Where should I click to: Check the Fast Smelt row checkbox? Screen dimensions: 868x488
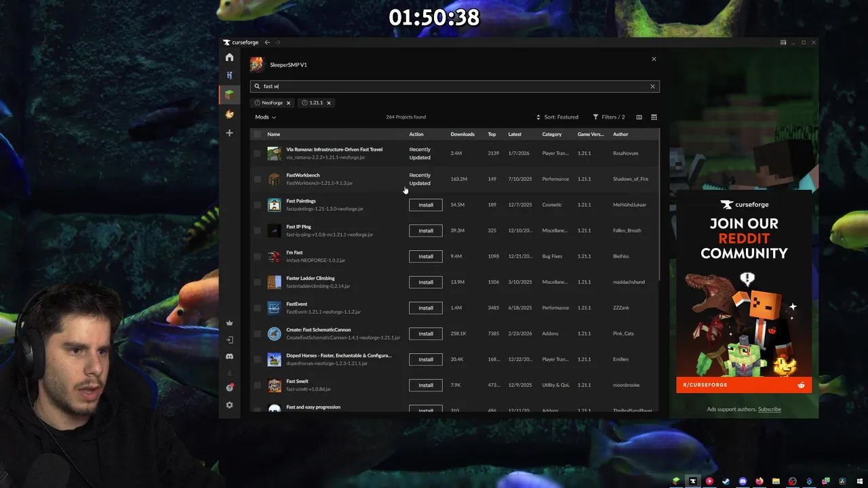[257, 385]
